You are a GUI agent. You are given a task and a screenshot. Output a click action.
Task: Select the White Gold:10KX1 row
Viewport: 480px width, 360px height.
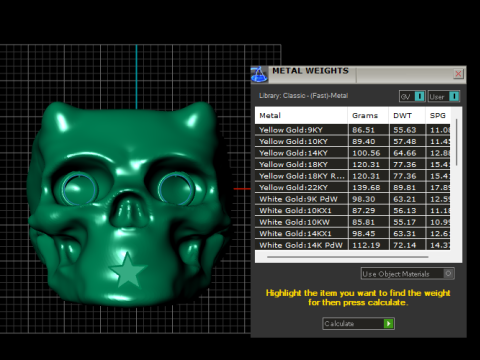[x=353, y=210]
